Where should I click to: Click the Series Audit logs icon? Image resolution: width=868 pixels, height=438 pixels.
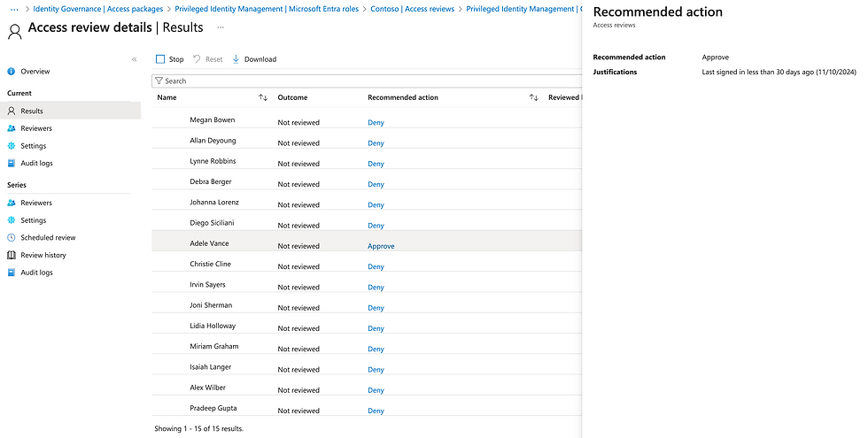coord(11,273)
